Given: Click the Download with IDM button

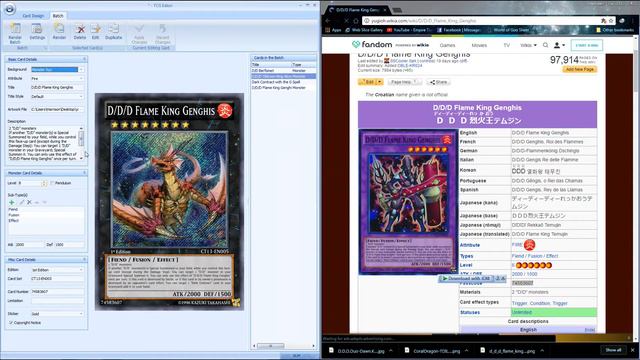Looking at the screenshot, I should [x=468, y=278].
